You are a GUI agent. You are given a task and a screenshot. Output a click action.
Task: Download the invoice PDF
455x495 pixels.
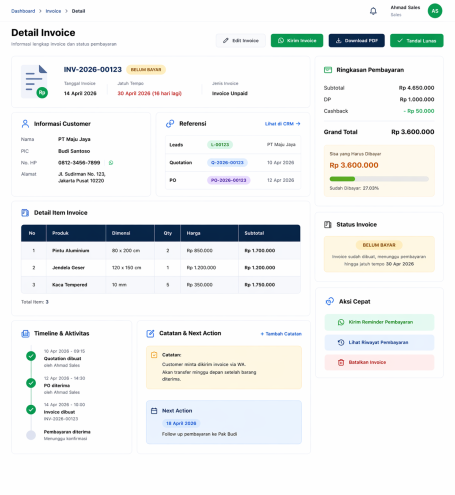(x=357, y=40)
